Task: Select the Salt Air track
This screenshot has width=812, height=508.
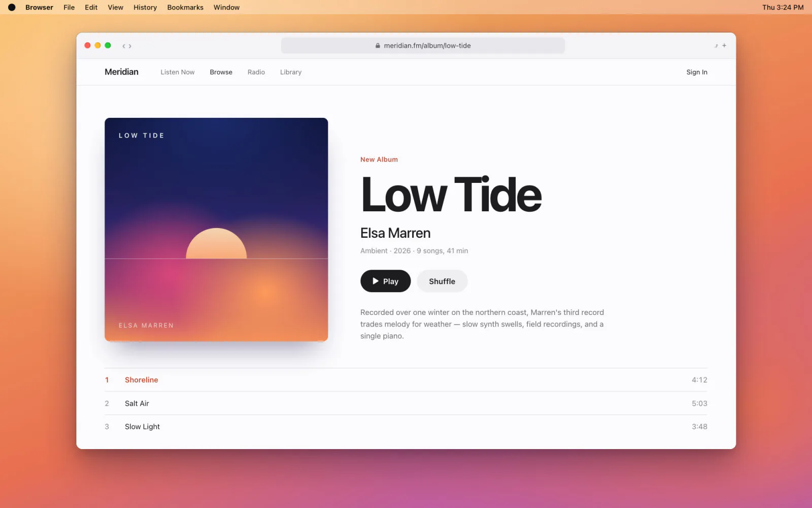Action: pos(406,403)
